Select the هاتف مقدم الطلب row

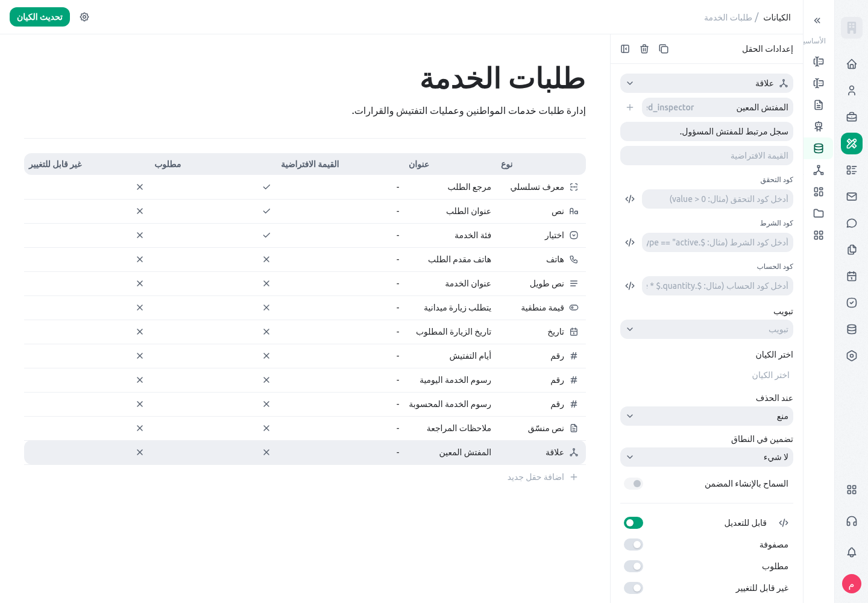305,259
